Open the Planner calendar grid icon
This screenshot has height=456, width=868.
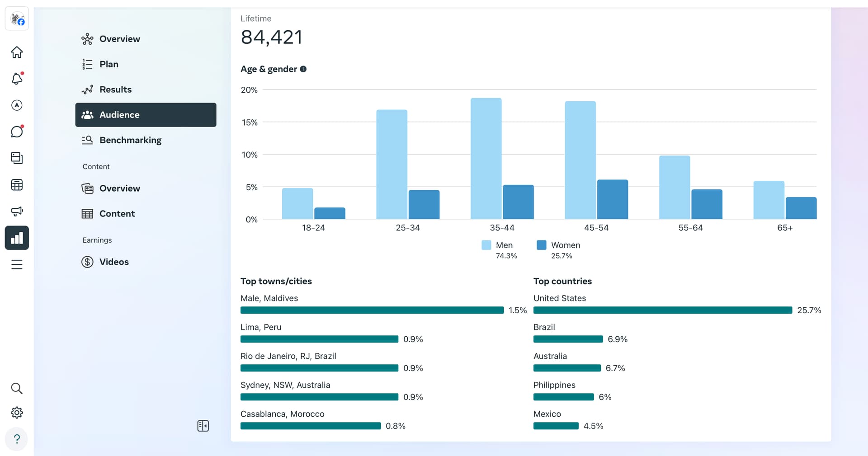click(17, 185)
